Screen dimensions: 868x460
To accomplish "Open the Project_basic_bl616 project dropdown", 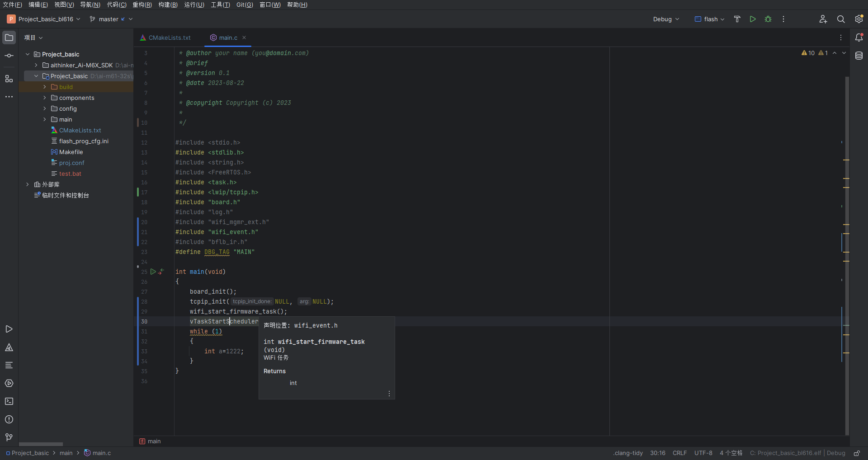I will click(44, 19).
